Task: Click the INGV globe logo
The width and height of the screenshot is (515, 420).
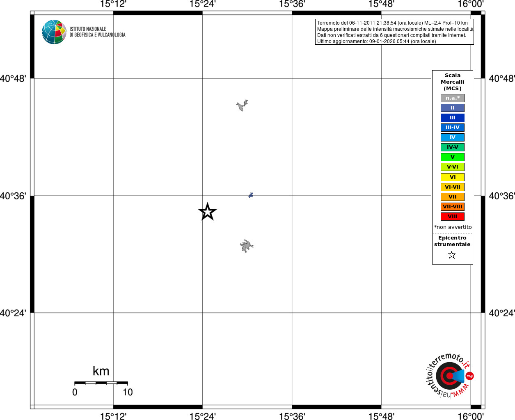Action: tap(54, 32)
